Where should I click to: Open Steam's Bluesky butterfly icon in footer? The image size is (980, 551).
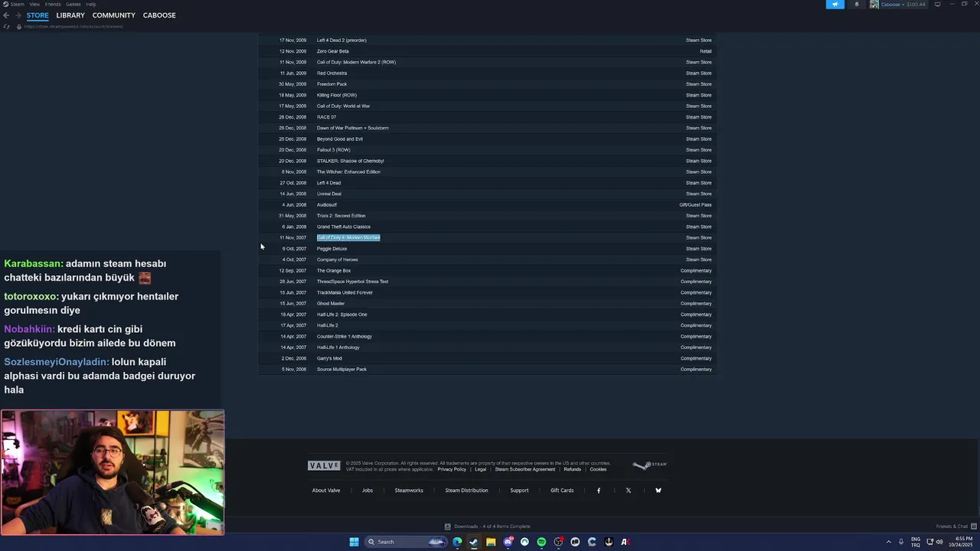[658, 491]
